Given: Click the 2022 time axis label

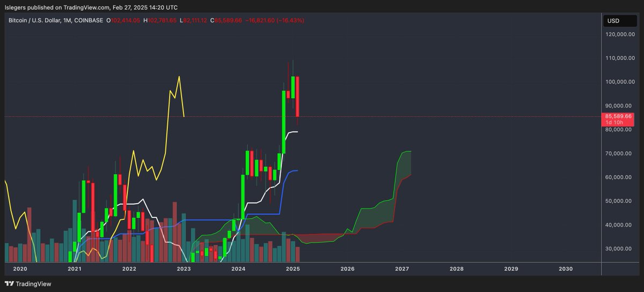Looking at the screenshot, I should (x=129, y=268).
